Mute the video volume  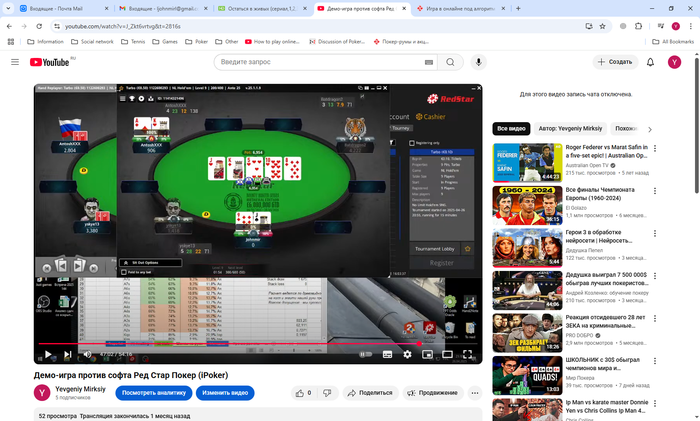coord(88,354)
